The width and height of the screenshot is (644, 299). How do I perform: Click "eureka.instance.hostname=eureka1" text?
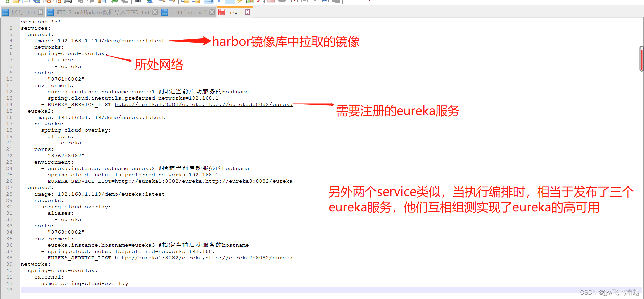click(101, 92)
